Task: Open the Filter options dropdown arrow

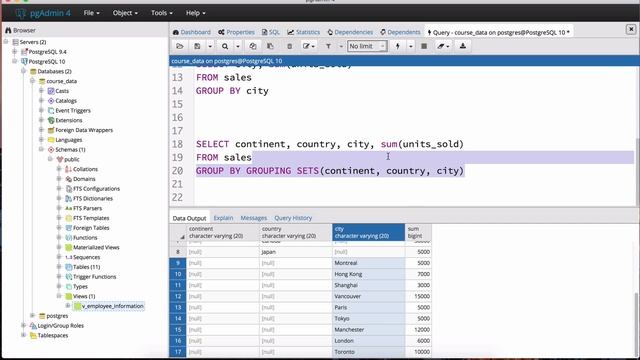Action: coord(341,46)
